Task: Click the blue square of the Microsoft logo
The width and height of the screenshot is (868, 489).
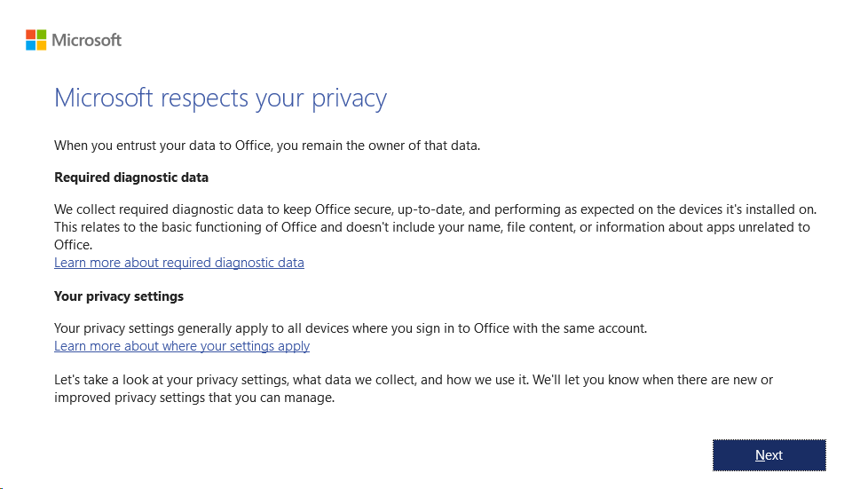Action: (30, 45)
